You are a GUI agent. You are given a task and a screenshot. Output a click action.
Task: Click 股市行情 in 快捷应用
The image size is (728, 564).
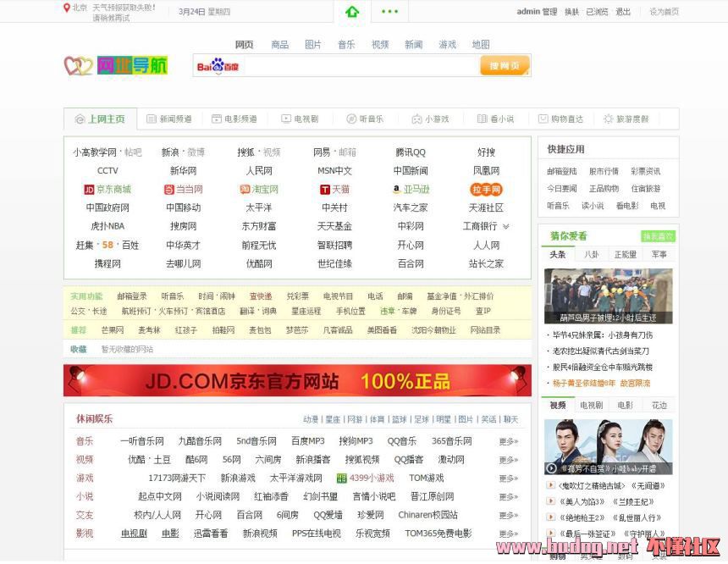(x=604, y=171)
